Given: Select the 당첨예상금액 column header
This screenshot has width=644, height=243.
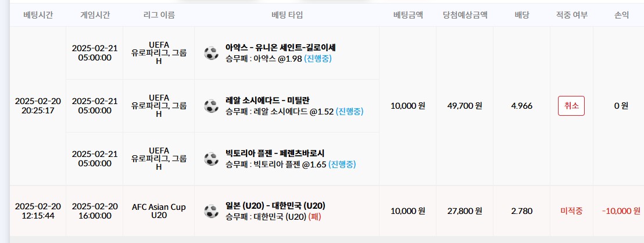Looking at the screenshot, I should (x=465, y=15).
